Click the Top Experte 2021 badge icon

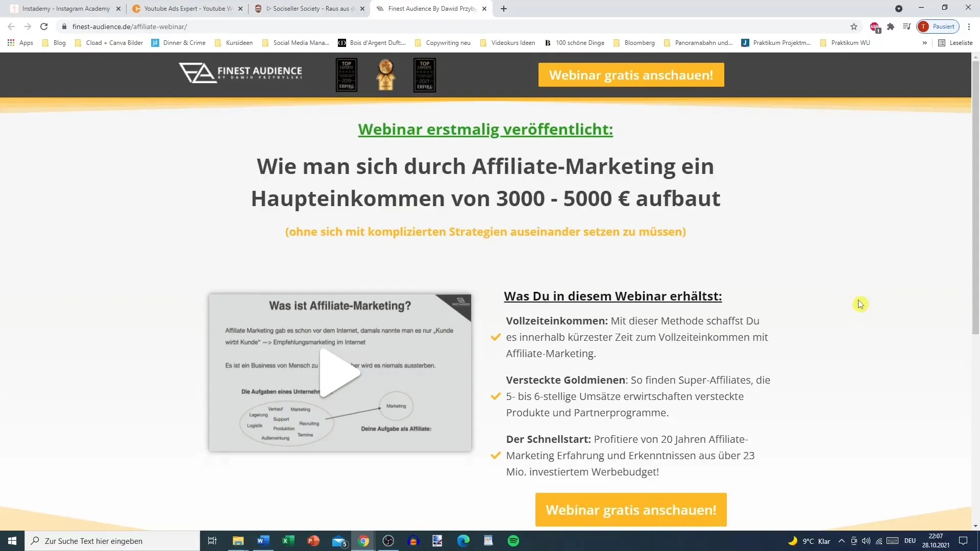click(x=423, y=74)
